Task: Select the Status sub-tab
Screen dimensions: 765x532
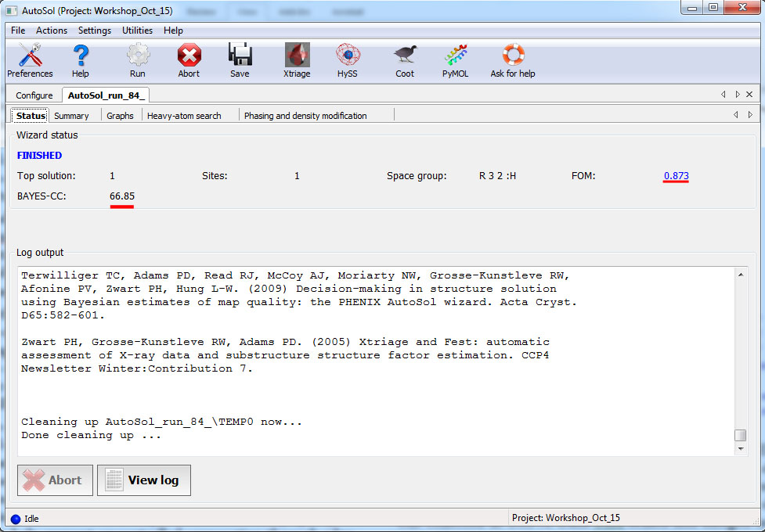Action: [x=31, y=116]
